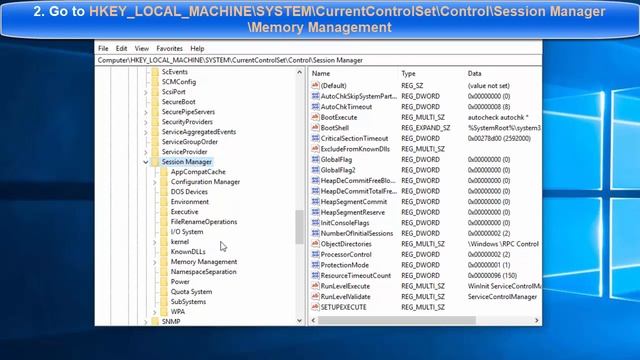Click the AutoChkTimeout DWORD icon

pyautogui.click(x=315, y=107)
